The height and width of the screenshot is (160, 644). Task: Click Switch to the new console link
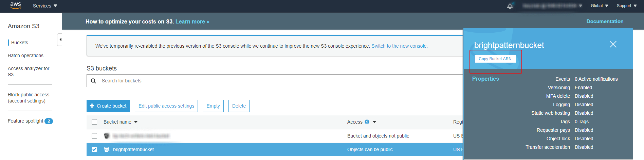[399, 46]
